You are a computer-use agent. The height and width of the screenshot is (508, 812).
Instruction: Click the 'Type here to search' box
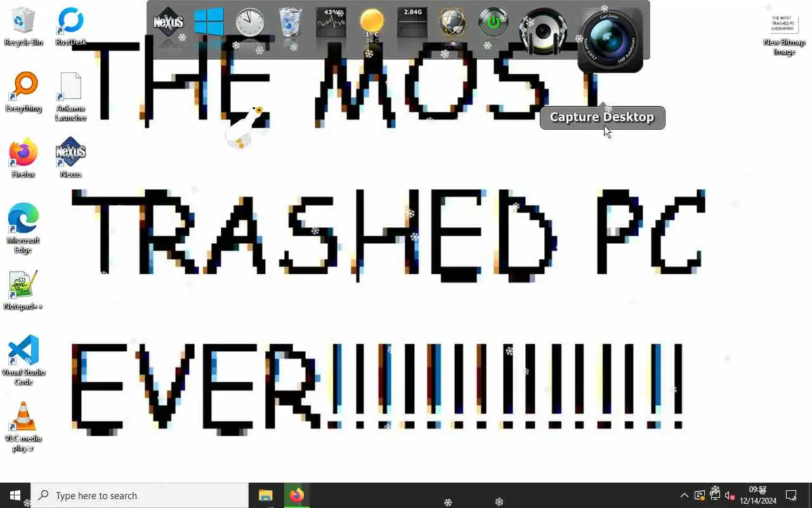[x=140, y=495]
